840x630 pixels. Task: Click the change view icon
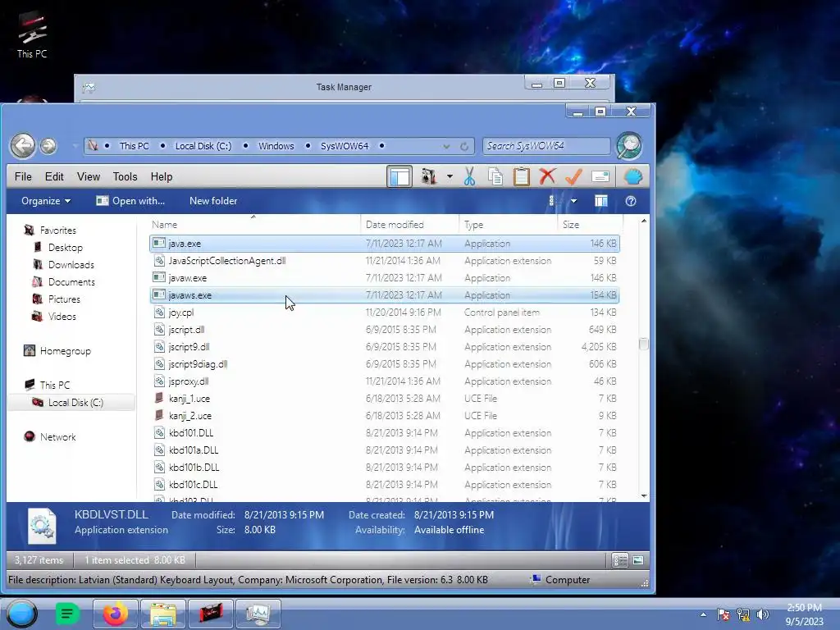(552, 201)
